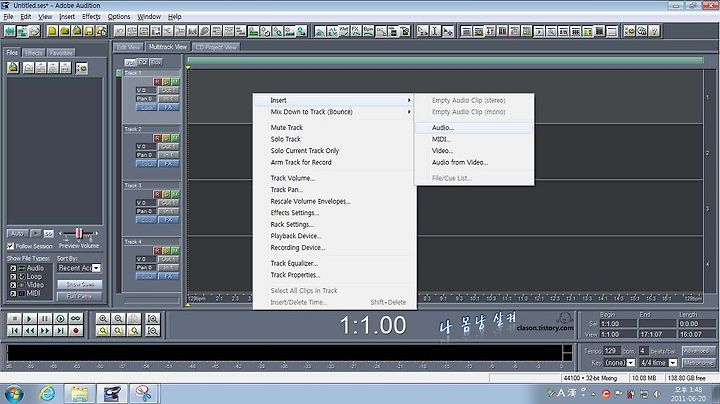720x404 pixels.
Task: Click Zoom In Vertically icon at far right
Action: tap(152, 318)
